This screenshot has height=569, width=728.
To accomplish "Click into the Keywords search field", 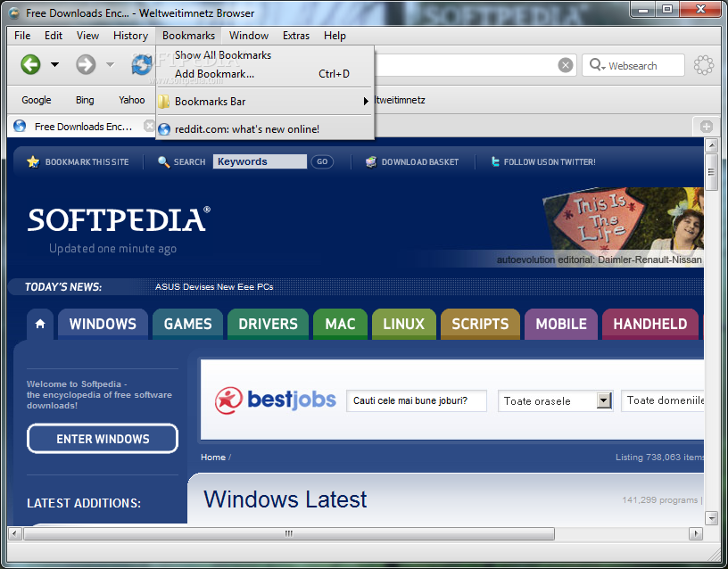I will [x=260, y=161].
